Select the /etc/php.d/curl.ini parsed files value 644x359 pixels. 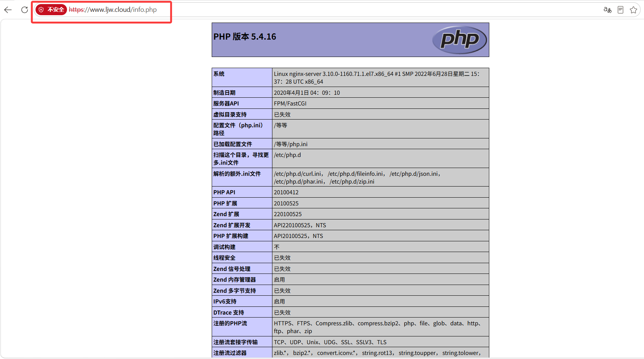pyautogui.click(x=358, y=178)
